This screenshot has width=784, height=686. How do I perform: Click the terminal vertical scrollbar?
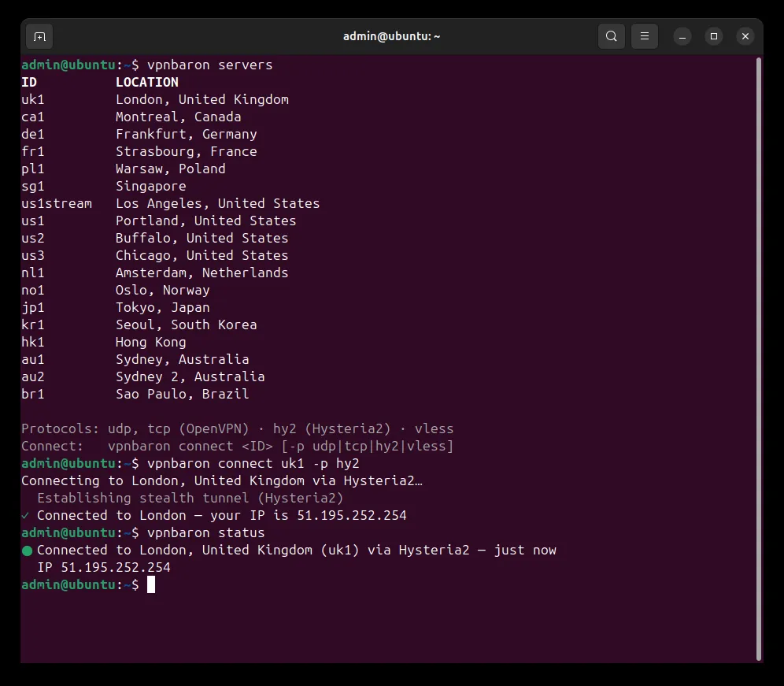759,359
